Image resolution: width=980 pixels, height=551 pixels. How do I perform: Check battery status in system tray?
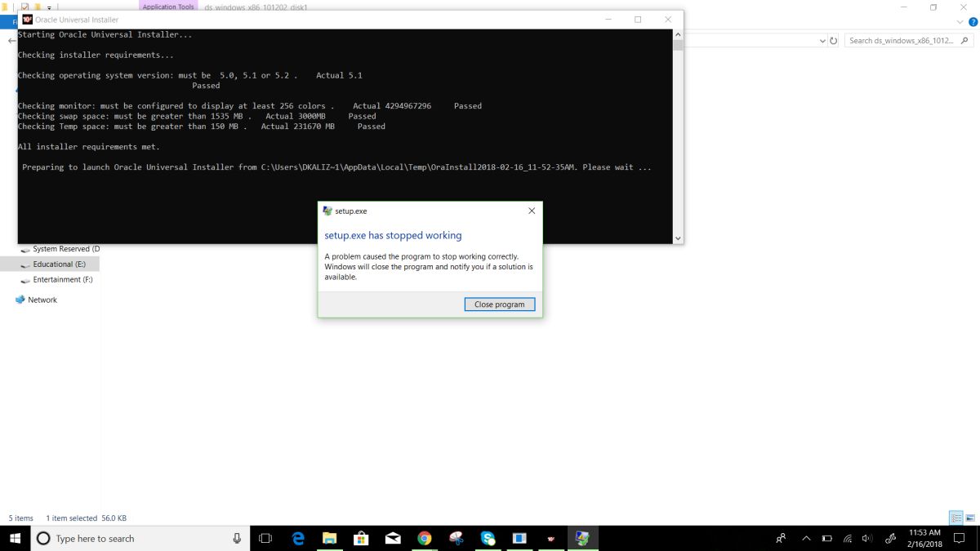[x=826, y=538]
